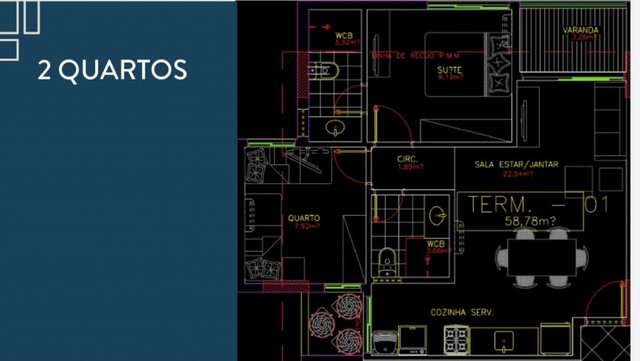Select the round sink in upper WCB
Screen dimensions: 640x361
[336, 128]
